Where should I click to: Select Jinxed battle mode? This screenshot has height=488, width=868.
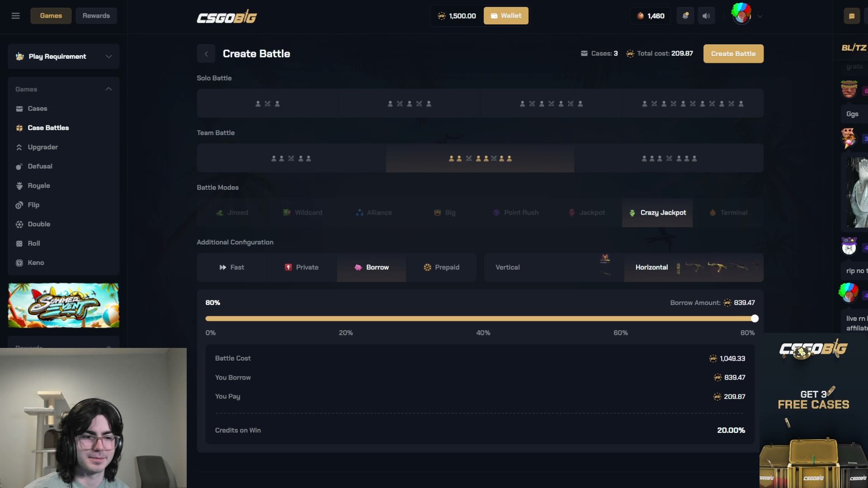232,213
